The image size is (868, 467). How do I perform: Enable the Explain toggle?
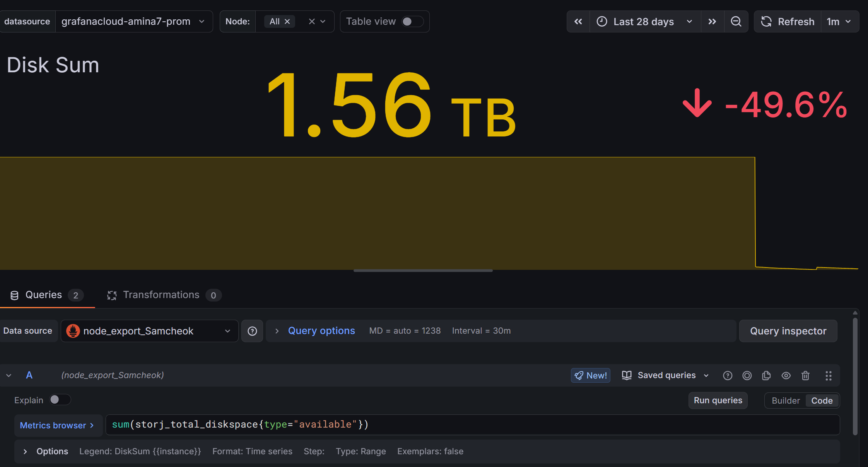click(60, 400)
